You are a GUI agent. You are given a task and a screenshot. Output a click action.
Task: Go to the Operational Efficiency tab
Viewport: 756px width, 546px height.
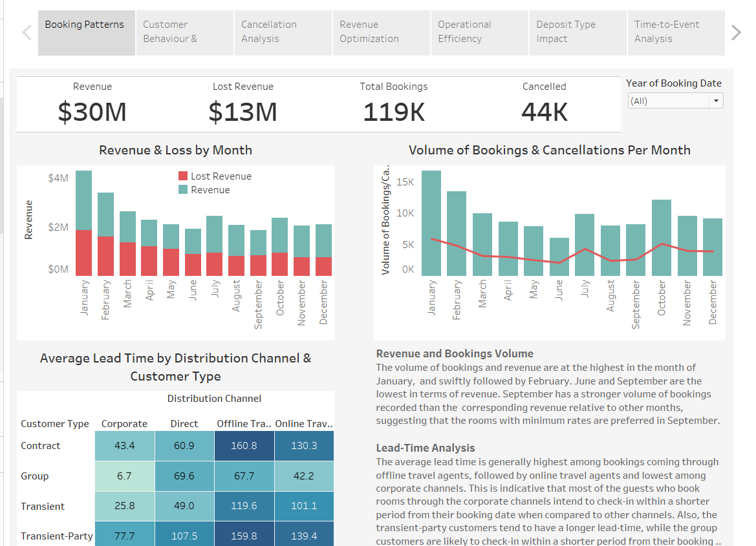pyautogui.click(x=479, y=32)
